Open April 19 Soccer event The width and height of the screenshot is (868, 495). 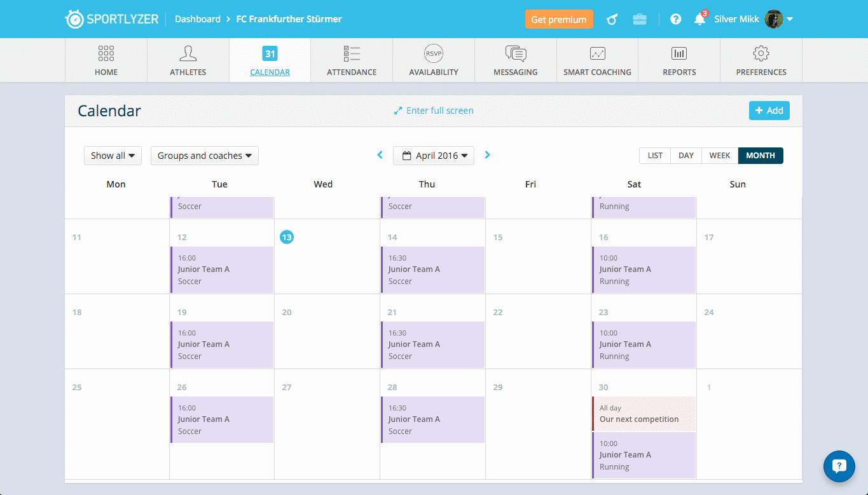click(222, 344)
